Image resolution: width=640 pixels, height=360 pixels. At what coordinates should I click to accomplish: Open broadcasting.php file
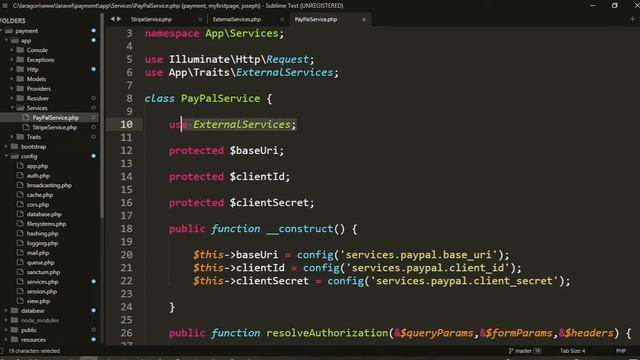(49, 185)
